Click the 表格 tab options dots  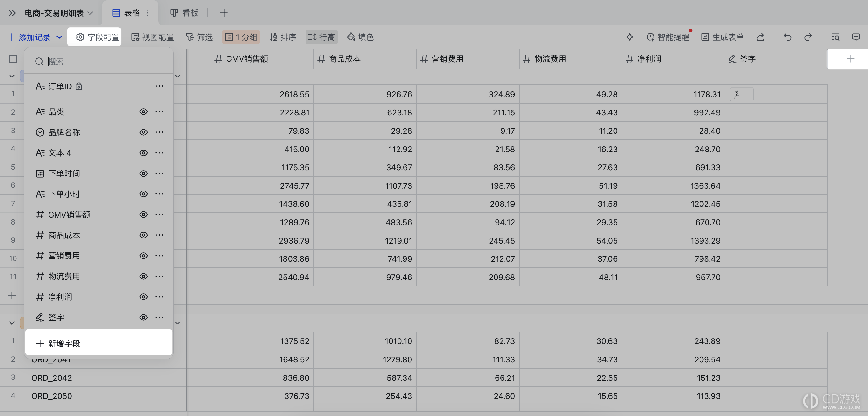pyautogui.click(x=147, y=13)
